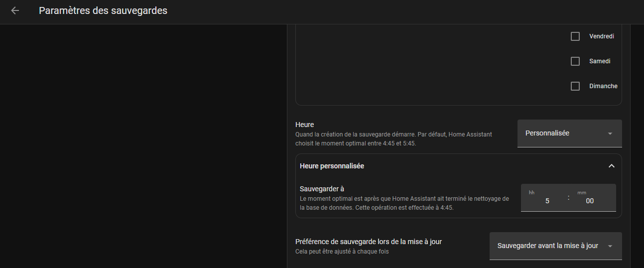Viewport: 644px width, 268px height.
Task: Click the Vendredi label text
Action: click(x=602, y=36)
